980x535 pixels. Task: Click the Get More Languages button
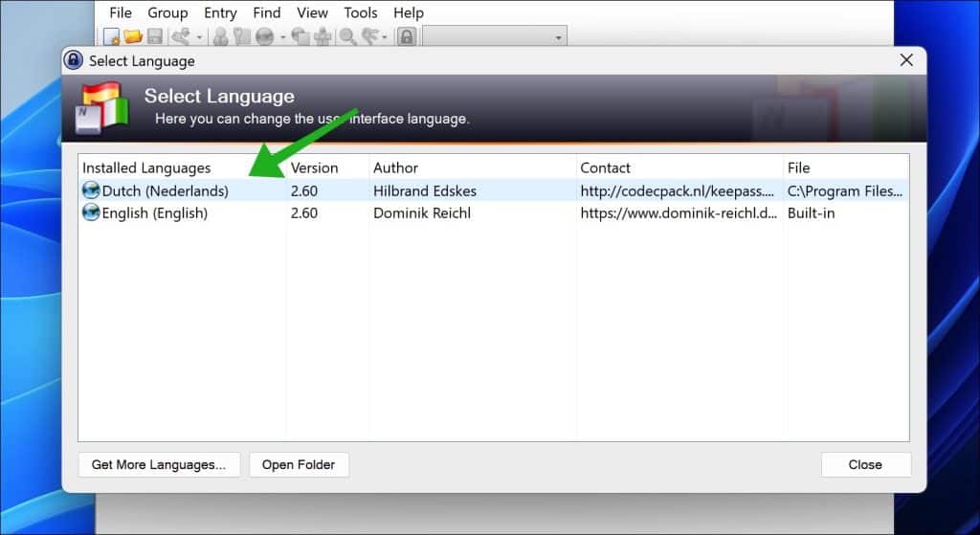pos(159,464)
